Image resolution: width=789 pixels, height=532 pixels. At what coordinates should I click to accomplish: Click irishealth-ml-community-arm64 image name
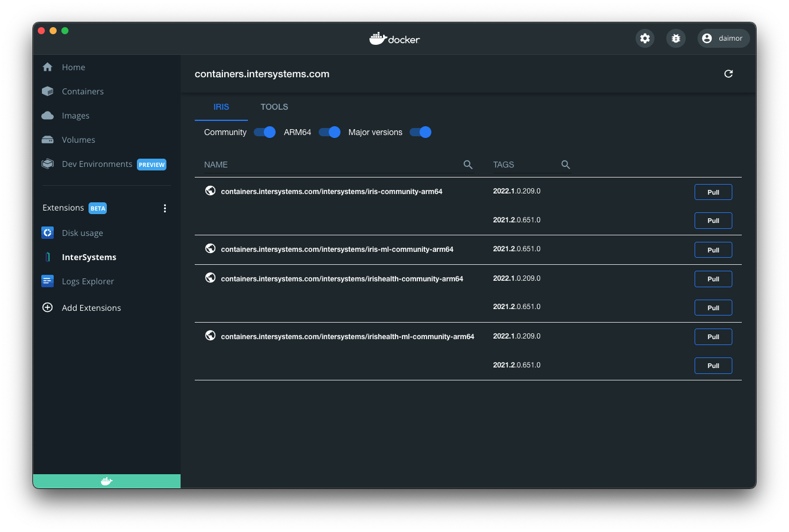point(348,337)
